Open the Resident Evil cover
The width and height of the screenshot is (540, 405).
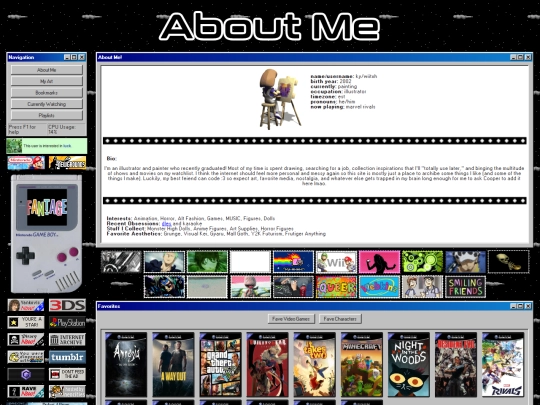(x=456, y=365)
